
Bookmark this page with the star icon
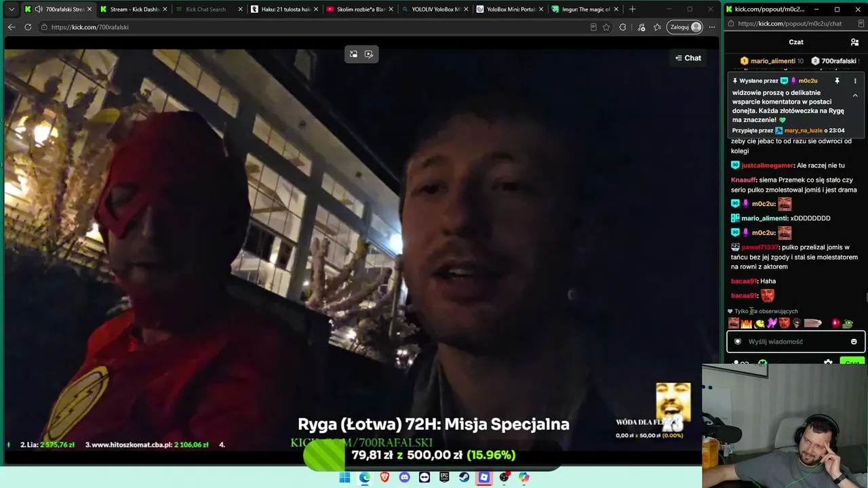606,27
